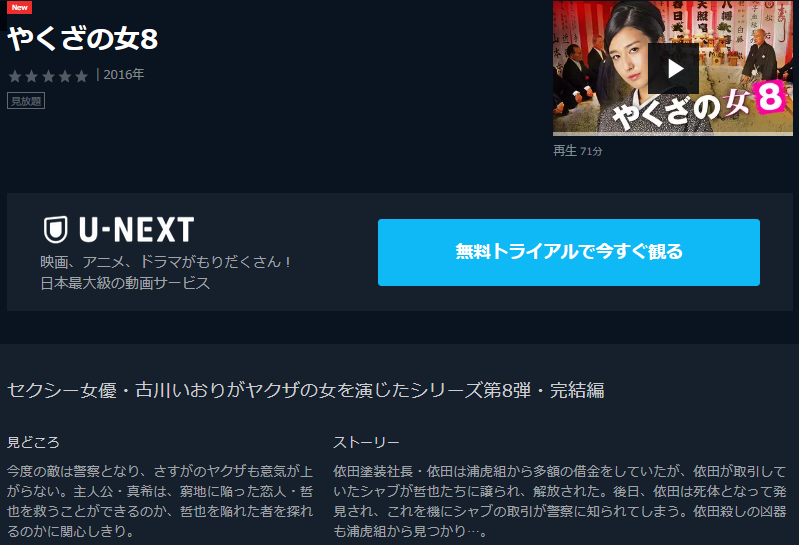Click the やくざの女8 title heading
799x545 pixels.
coord(83,39)
